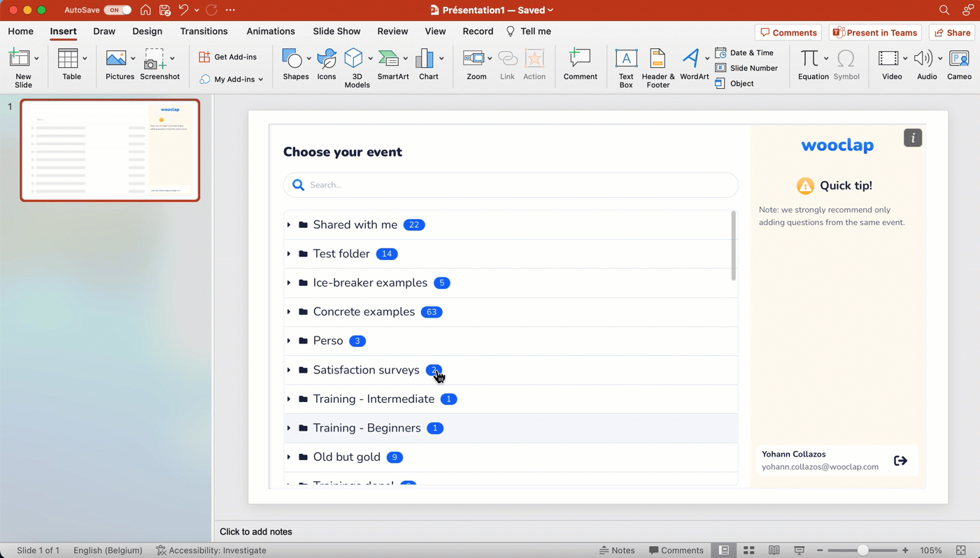This screenshot has height=558, width=980.
Task: Click the Share button
Action: coord(952,33)
